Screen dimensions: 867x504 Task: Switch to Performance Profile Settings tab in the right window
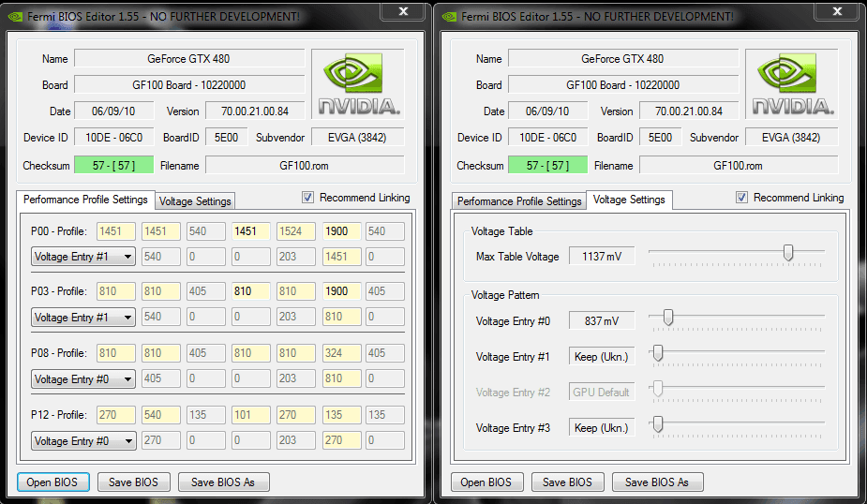tap(519, 201)
